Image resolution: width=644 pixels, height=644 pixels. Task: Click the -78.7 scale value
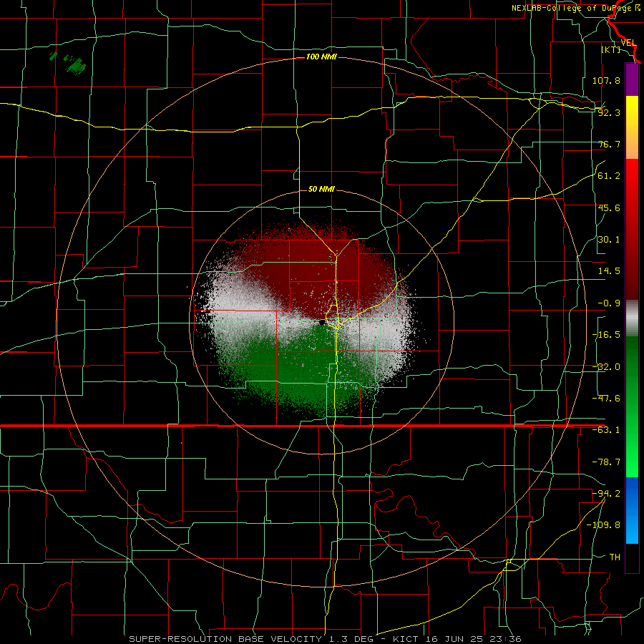606,462
